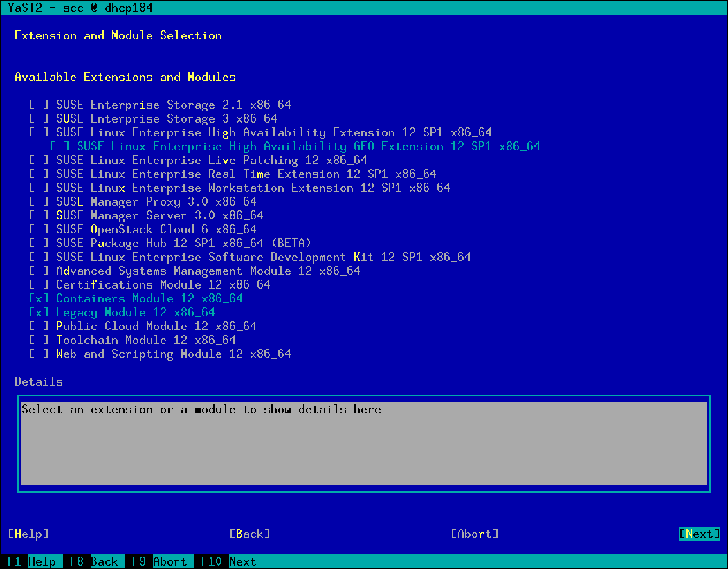Image resolution: width=728 pixels, height=569 pixels.
Task: Toggle High Availability GEO Extension checkbox
Action: tap(60, 147)
